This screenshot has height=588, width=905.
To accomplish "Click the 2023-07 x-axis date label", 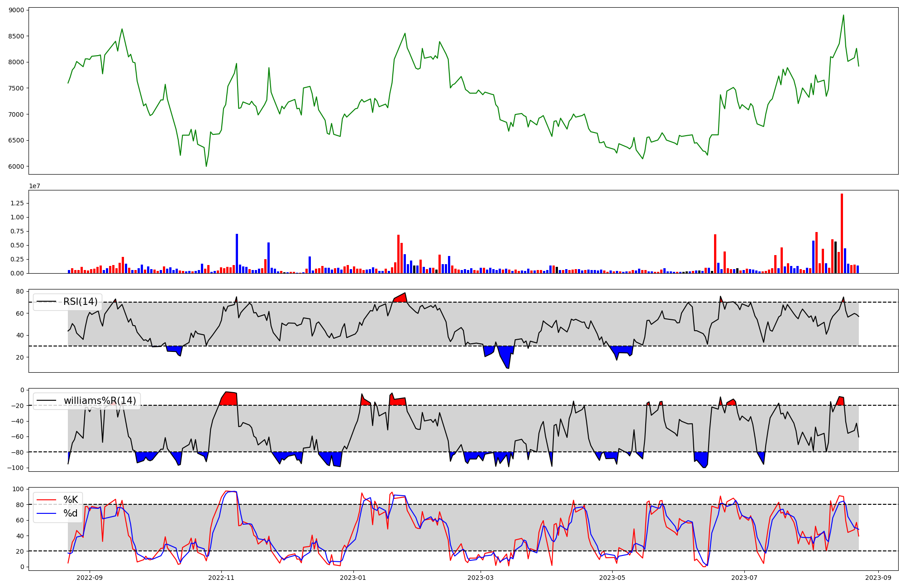I will tap(744, 578).
